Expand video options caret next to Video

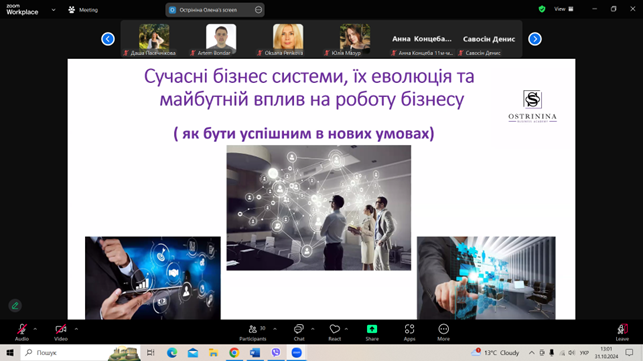76,329
